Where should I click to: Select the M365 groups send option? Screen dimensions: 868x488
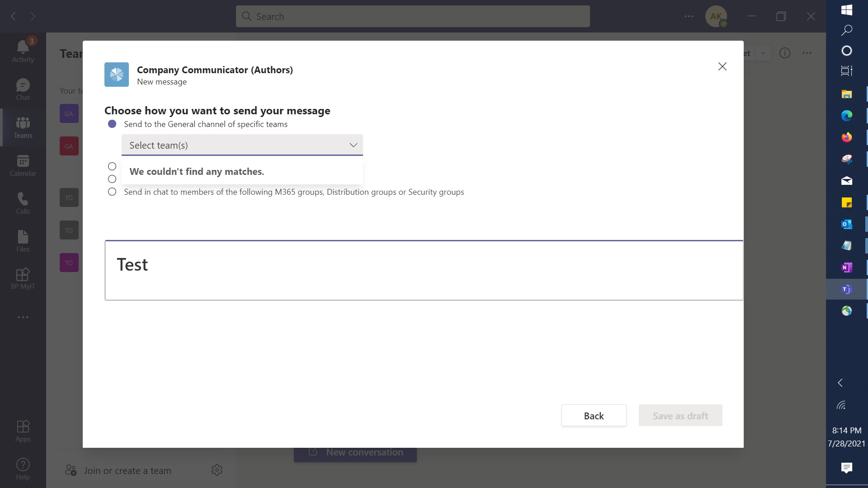pos(112,192)
